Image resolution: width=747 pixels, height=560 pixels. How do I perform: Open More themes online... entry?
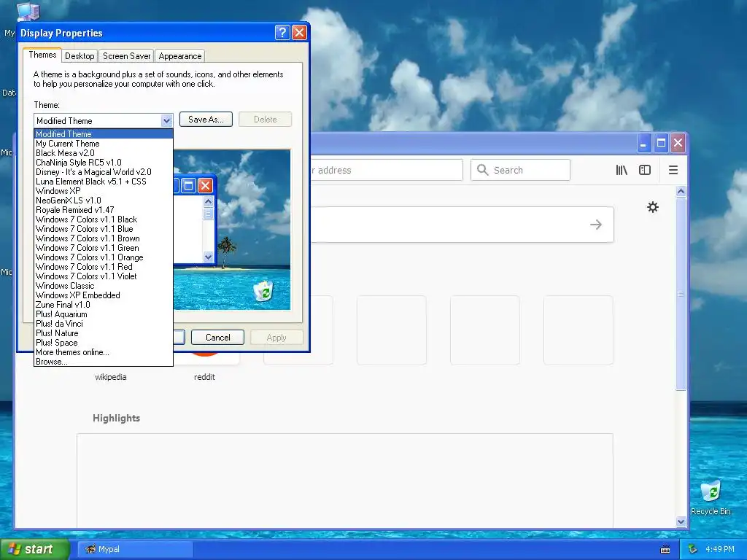pos(104,352)
